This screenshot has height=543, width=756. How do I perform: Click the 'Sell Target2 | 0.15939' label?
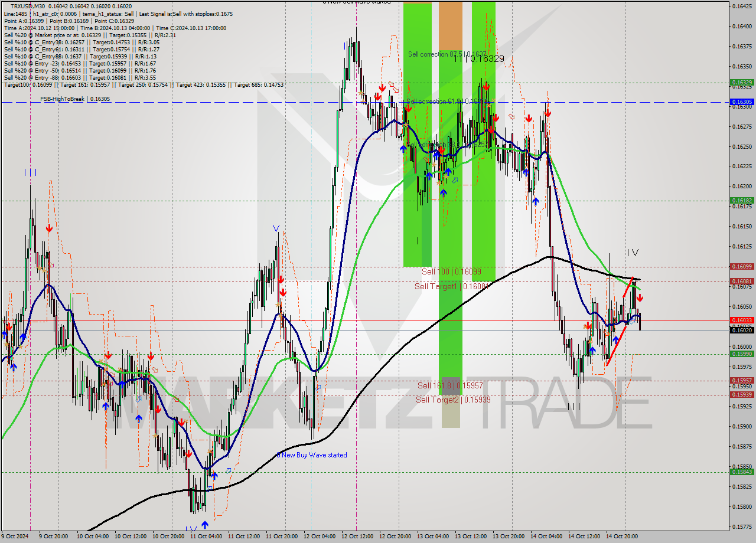coord(453,400)
